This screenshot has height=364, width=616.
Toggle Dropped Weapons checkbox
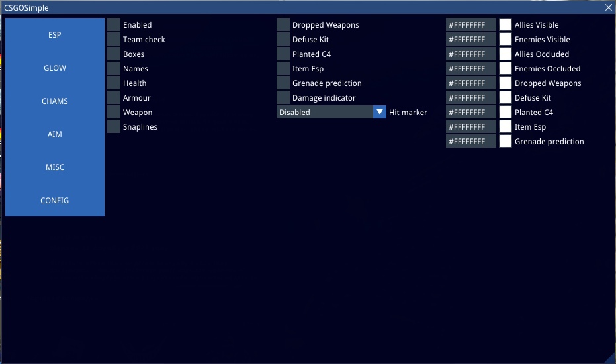[x=283, y=24]
